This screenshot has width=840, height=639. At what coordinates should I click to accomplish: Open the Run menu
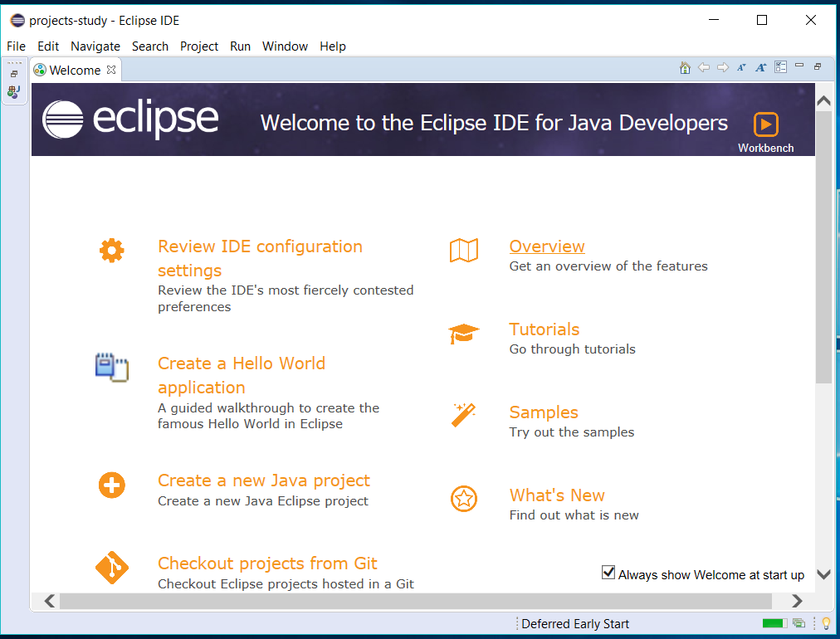240,46
